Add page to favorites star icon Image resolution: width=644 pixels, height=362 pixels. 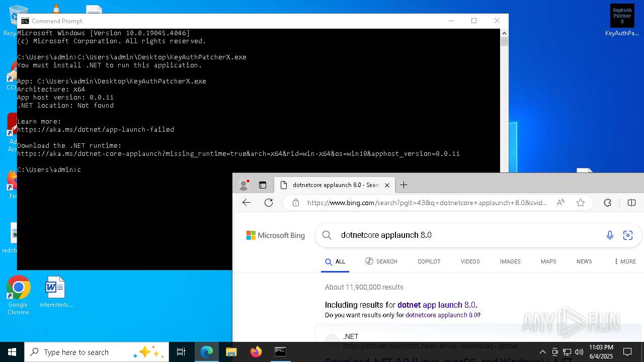tap(581, 203)
